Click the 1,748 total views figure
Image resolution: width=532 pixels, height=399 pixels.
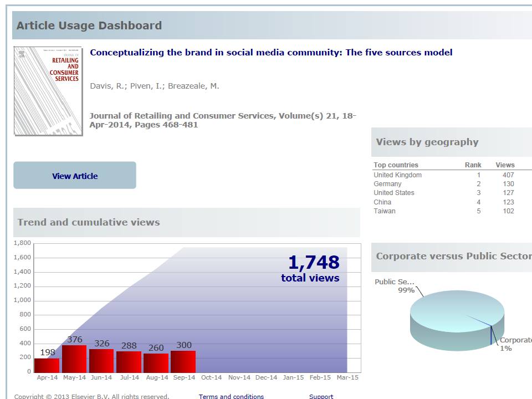tap(313, 263)
